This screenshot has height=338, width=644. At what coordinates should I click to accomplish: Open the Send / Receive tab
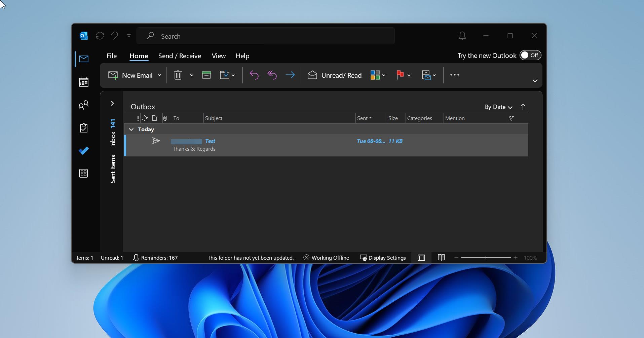point(180,56)
